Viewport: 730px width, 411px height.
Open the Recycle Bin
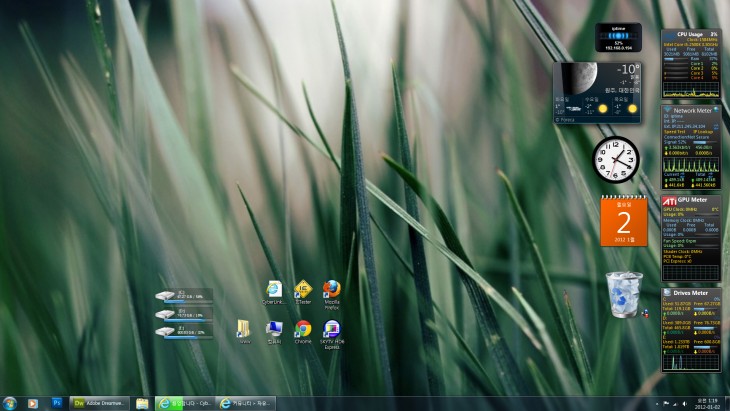pyautogui.click(x=624, y=294)
